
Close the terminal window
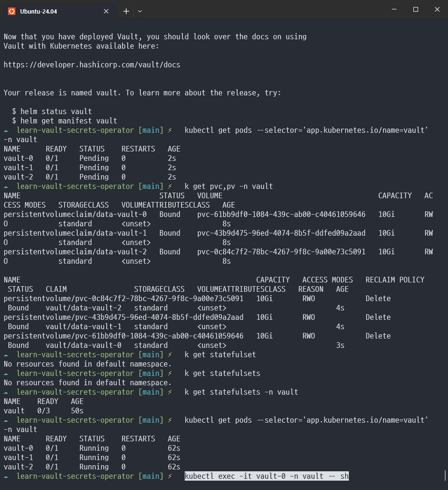tap(437, 9)
